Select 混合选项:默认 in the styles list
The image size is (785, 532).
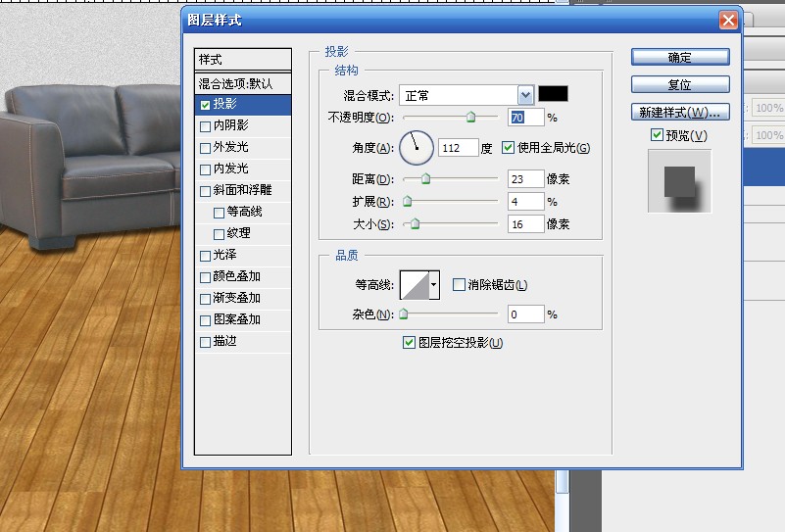243,83
